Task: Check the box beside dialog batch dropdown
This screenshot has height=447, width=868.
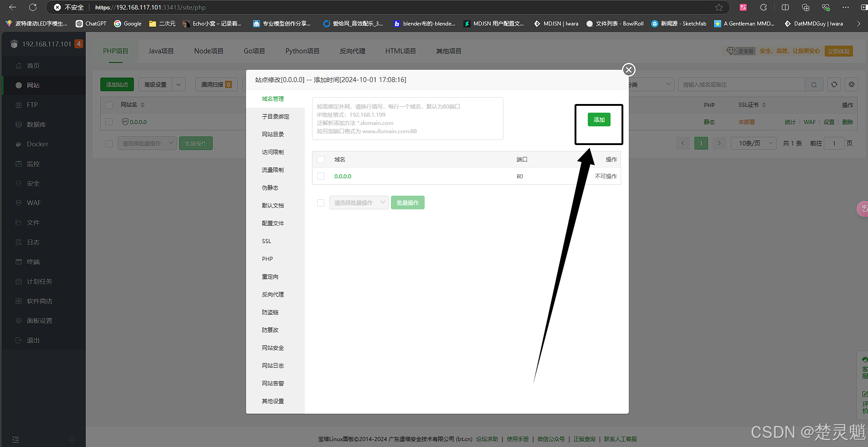Action: click(321, 203)
